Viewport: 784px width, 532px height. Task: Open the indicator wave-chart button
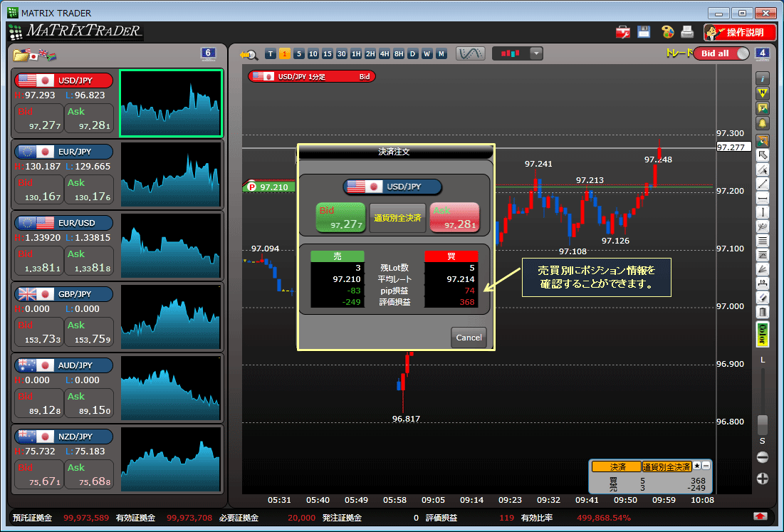[x=471, y=53]
